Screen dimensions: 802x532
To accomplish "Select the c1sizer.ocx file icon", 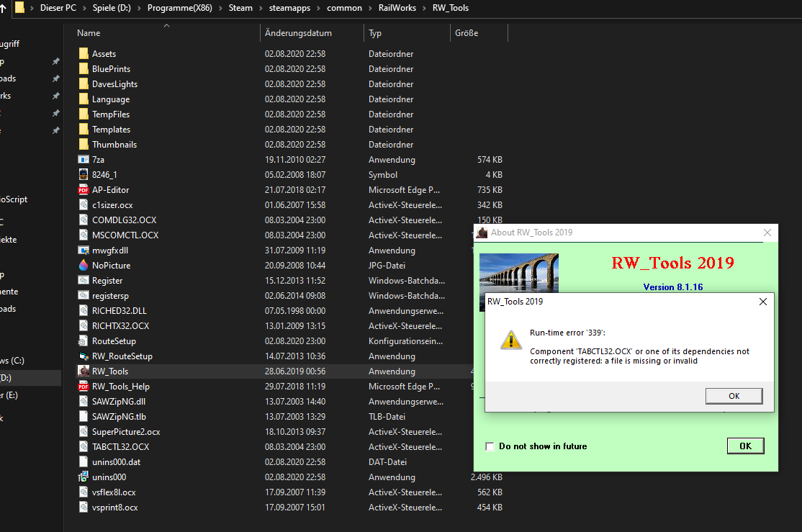I will (84, 204).
